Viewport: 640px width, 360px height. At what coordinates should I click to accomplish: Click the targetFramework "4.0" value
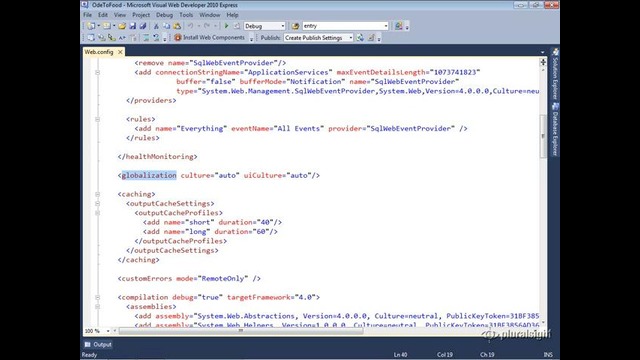coord(305,298)
